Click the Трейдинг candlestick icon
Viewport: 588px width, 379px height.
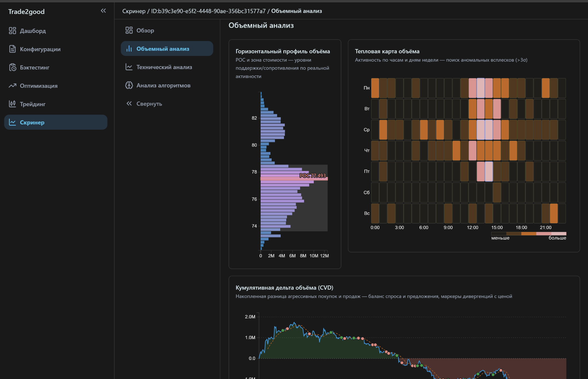coord(12,104)
